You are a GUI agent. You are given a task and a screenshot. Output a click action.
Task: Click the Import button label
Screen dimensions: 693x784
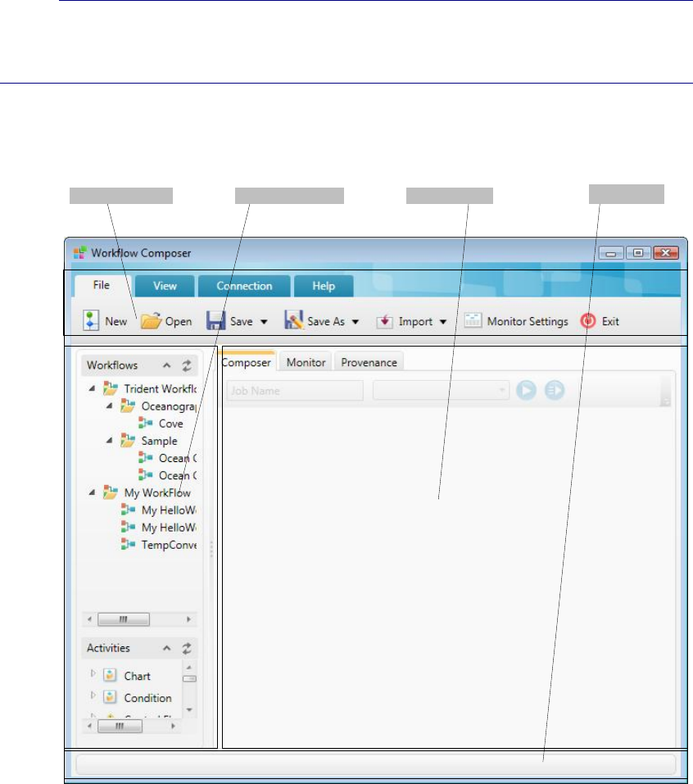click(415, 321)
